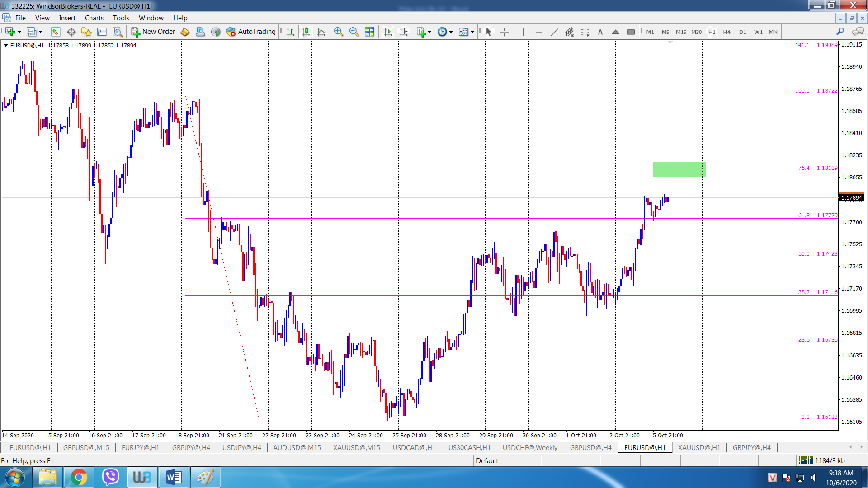Expand one-click trading triangle beside EURUSD@,H1

click(x=5, y=45)
